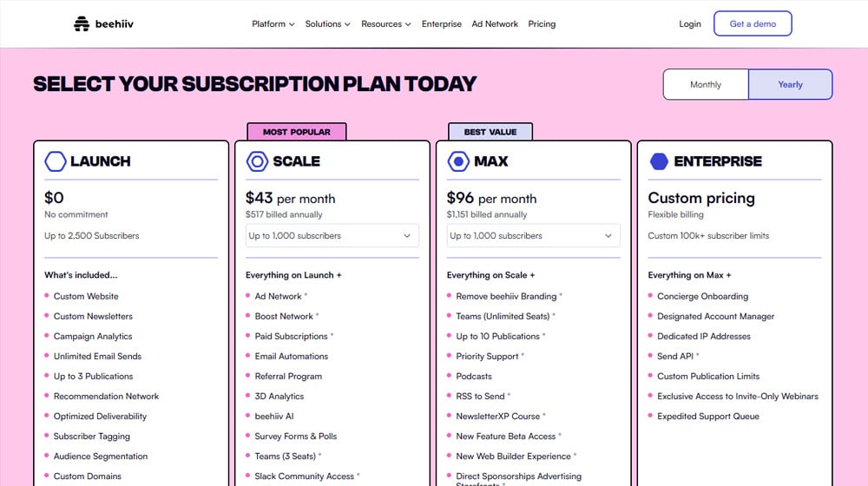Expand the Resources navigation menu

pos(386,23)
